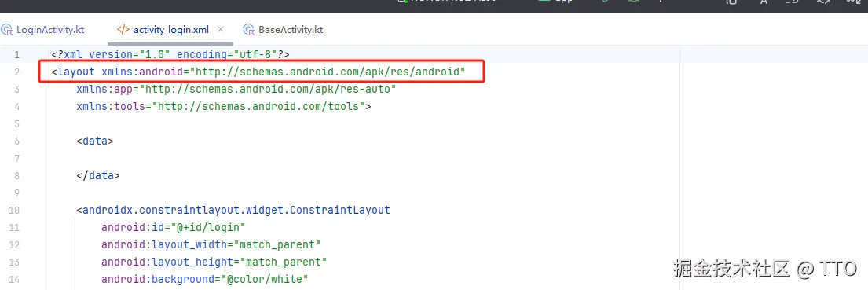Click the androidx.constraintlayout.widget.ConstraintLayout tag
Screen dimensions: 868x290
point(233,211)
